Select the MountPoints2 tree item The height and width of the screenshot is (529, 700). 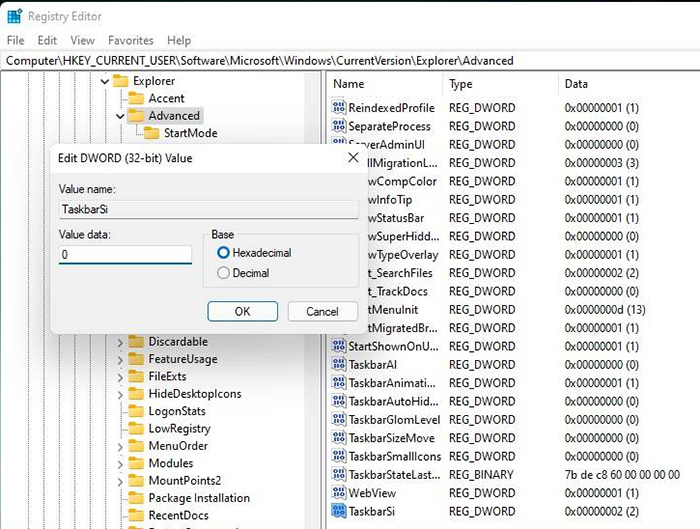point(184,480)
